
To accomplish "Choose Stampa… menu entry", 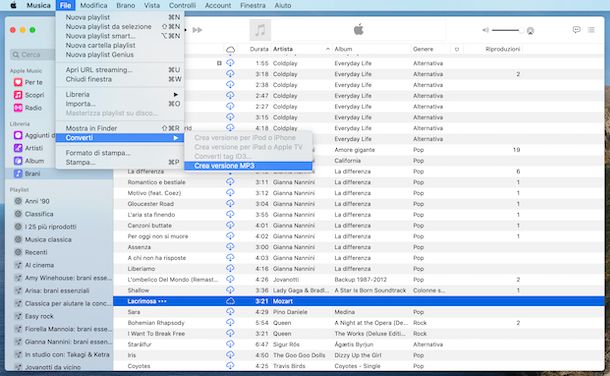I will click(120, 163).
